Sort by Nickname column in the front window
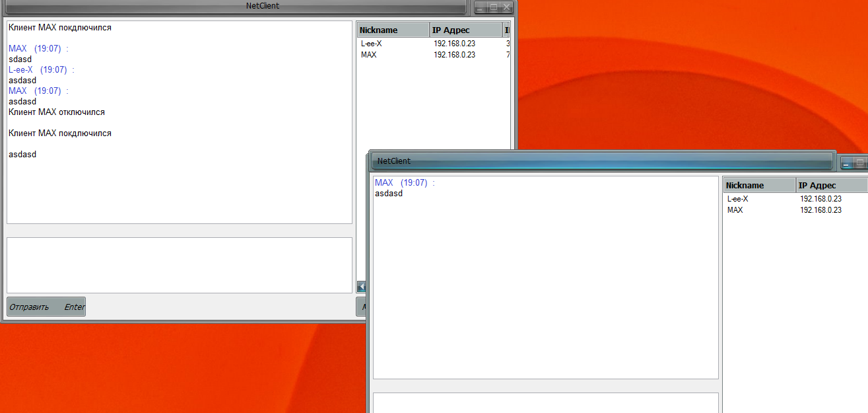Screen dimensions: 868x413 tap(759, 185)
